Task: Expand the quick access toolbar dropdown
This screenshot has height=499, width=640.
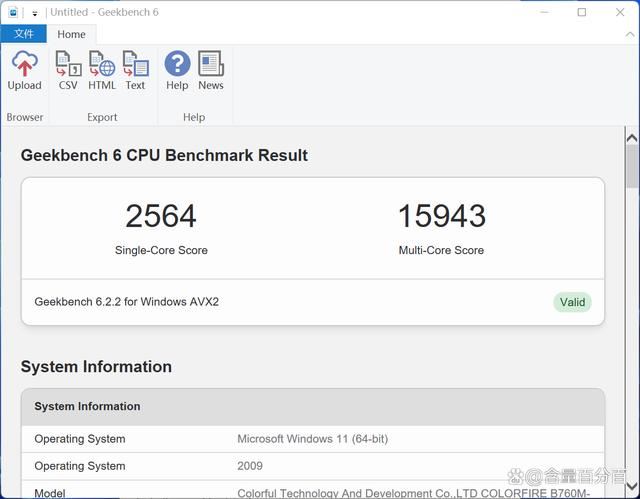Action: [x=35, y=13]
